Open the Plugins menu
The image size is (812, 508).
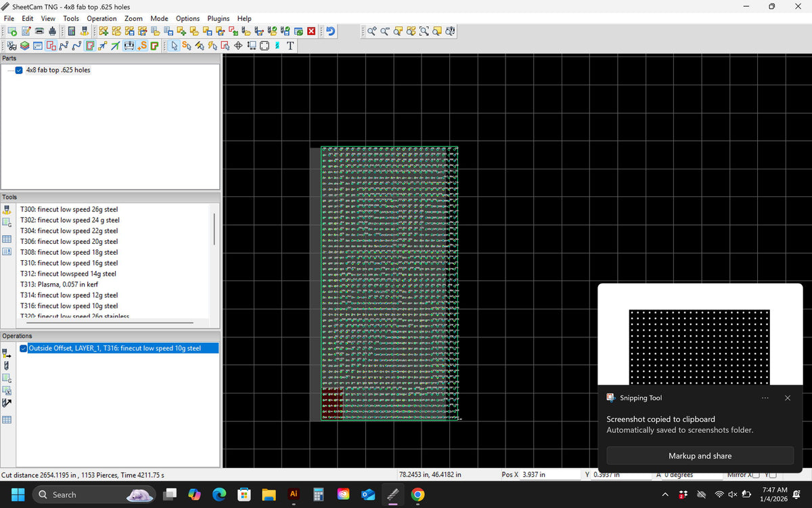tap(219, 18)
